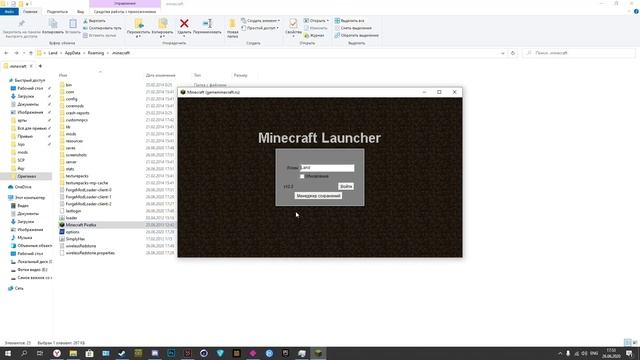Screen dimensions: 640x360
Task: Open the blue File (Файл) tab
Action: (9, 11)
